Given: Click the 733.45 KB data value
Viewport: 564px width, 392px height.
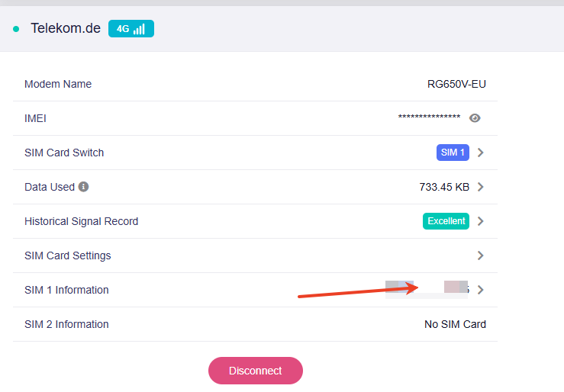Looking at the screenshot, I should coord(444,187).
